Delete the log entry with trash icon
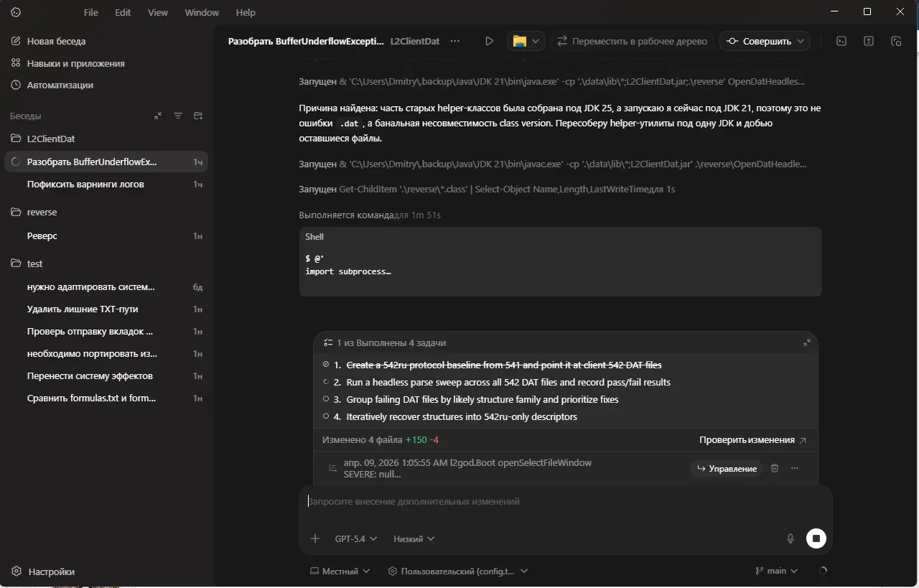919x588 pixels. [775, 468]
